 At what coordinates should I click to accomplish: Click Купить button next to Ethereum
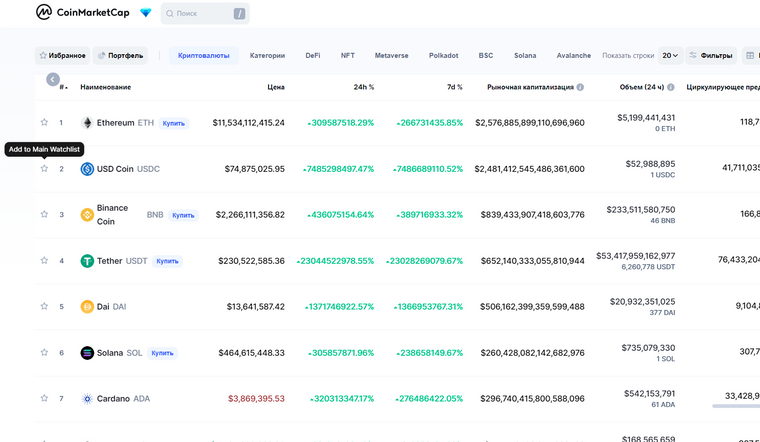[174, 123]
